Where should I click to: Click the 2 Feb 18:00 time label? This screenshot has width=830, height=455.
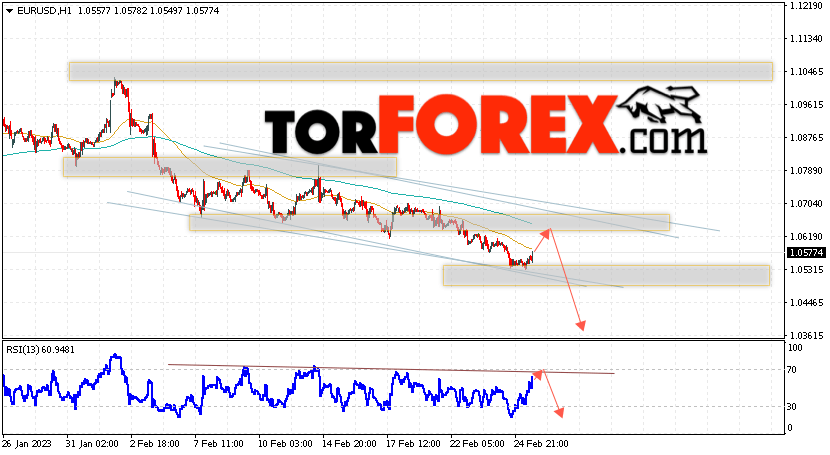(155, 443)
